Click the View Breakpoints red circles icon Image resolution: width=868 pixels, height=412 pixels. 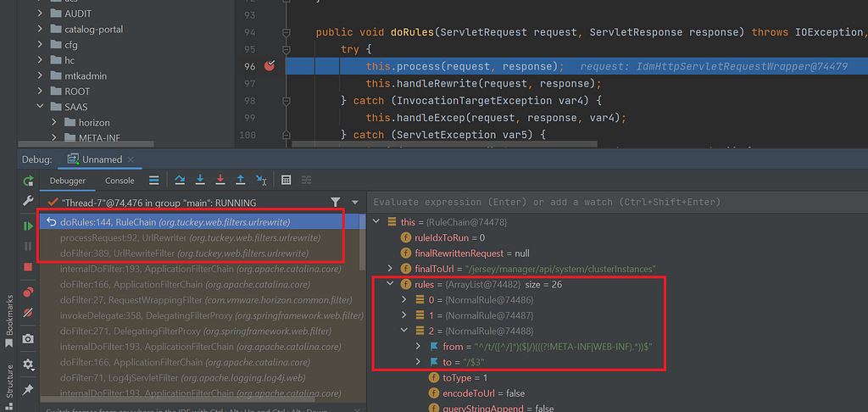click(28, 292)
